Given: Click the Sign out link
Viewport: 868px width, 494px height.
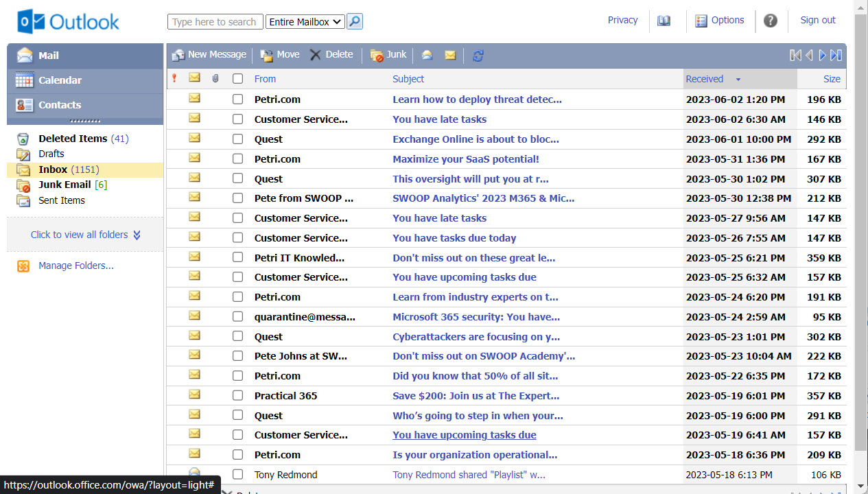Looking at the screenshot, I should pos(818,20).
